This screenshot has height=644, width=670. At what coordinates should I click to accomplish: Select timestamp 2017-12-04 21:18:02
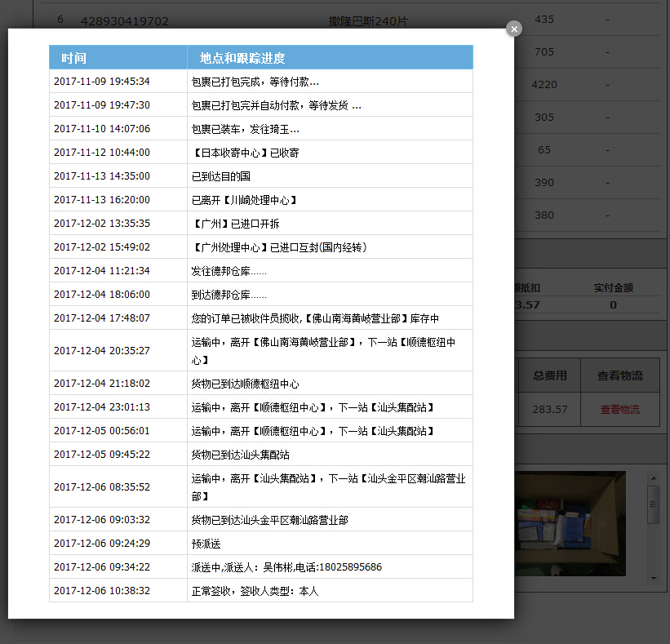tap(102, 384)
